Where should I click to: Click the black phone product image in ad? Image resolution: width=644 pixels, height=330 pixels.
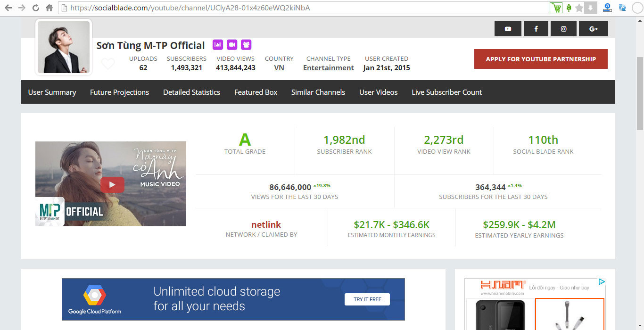tap(500, 315)
